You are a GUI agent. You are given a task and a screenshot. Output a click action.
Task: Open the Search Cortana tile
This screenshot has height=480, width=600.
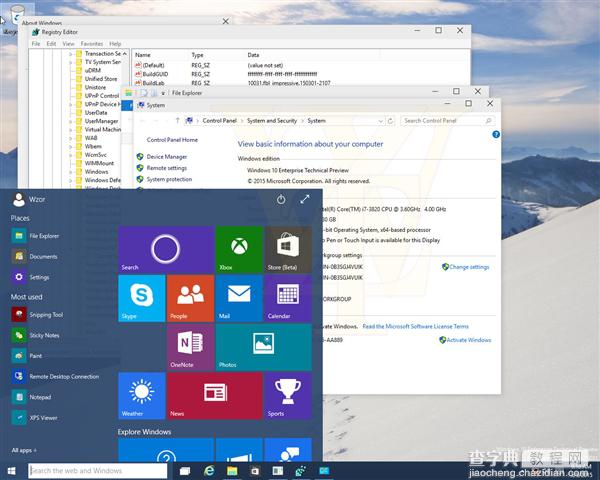[166, 250]
